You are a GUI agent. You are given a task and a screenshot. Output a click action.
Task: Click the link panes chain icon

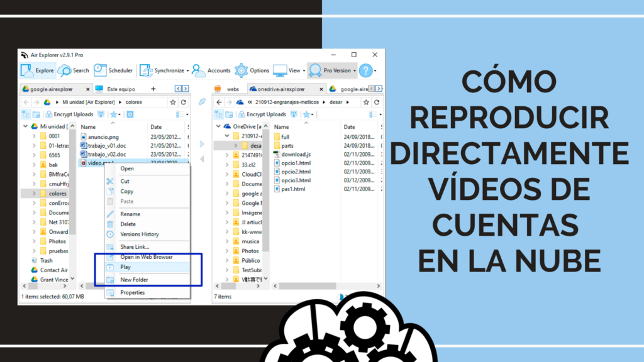202,102
